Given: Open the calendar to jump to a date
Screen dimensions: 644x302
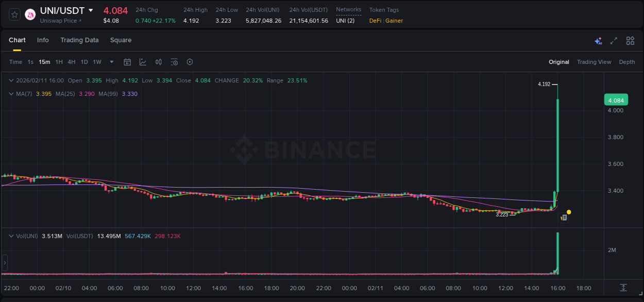Looking at the screenshot, I should pyautogui.click(x=127, y=61).
